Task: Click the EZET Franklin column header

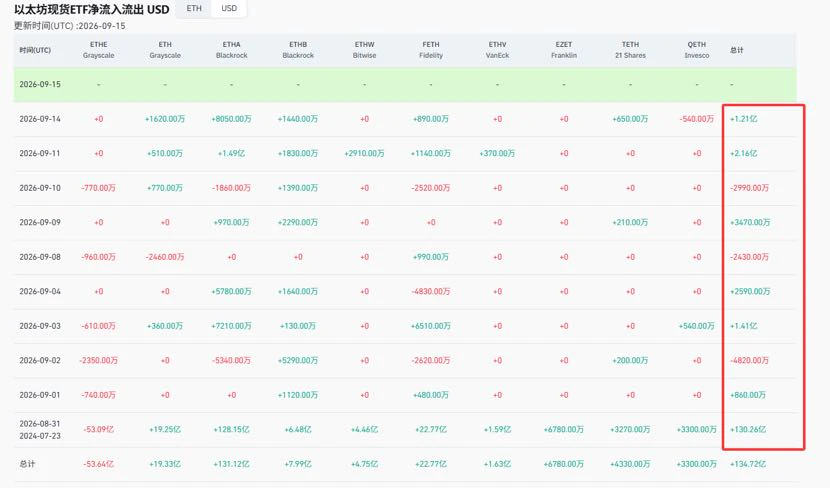Action: pos(564,50)
